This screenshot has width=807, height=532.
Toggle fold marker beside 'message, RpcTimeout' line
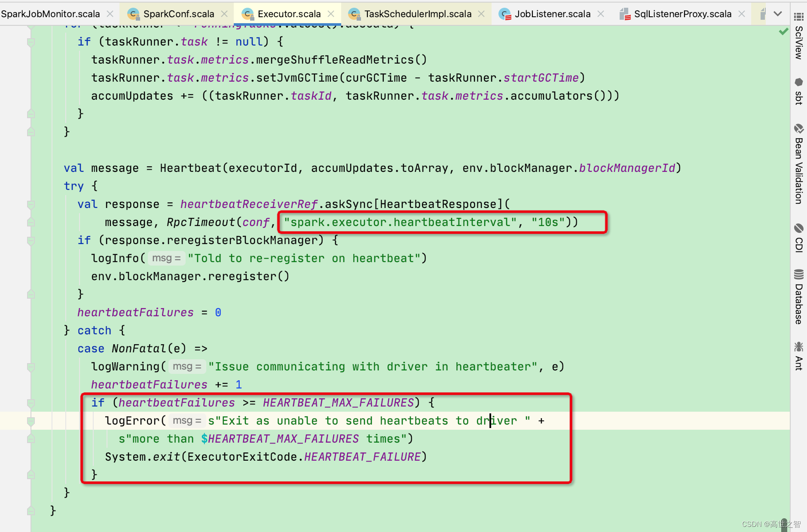pyautogui.click(x=31, y=222)
